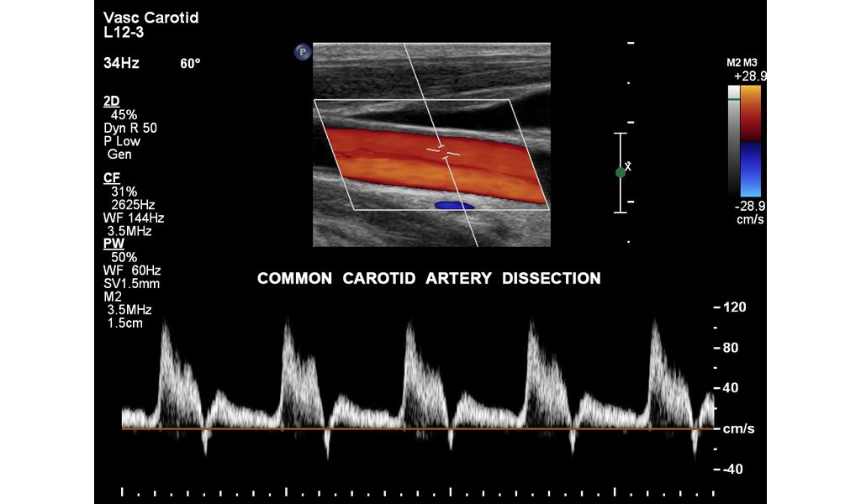861x504 pixels.
Task: Click the 2D gain '45%' value
Action: [124, 115]
